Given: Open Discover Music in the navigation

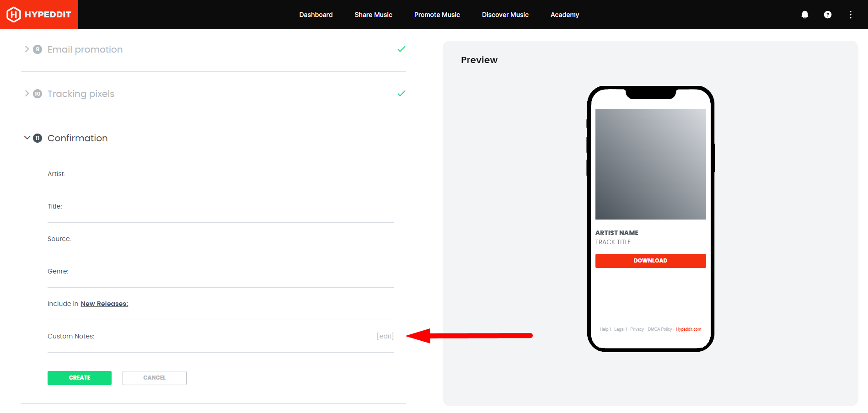Looking at the screenshot, I should click(505, 15).
